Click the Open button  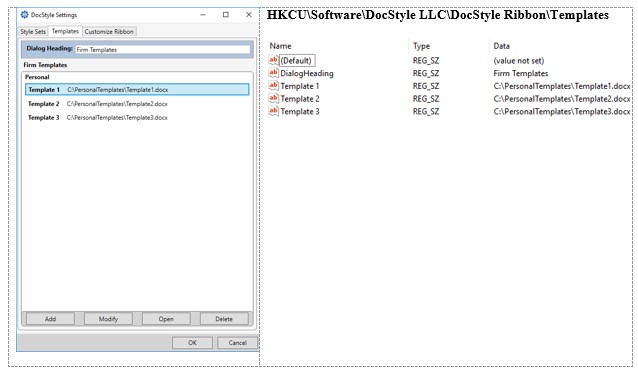tap(166, 319)
